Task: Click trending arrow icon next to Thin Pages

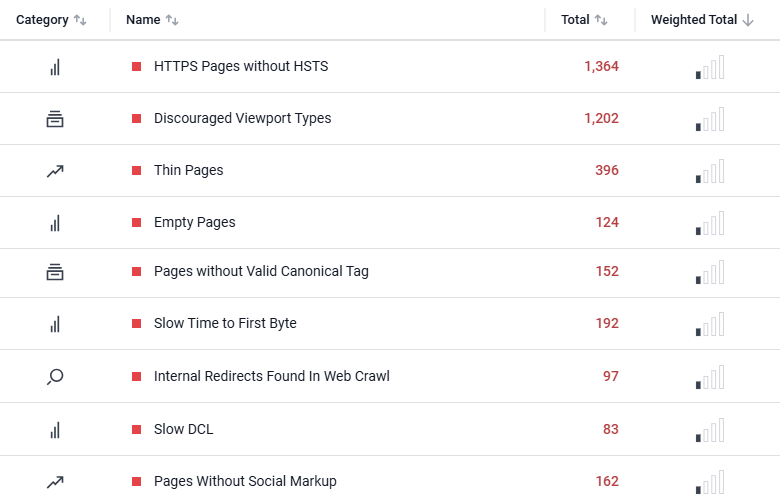Action: [55, 171]
